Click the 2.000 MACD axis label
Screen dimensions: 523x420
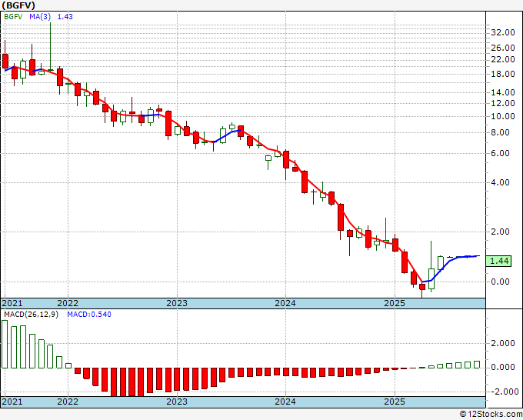click(x=503, y=343)
